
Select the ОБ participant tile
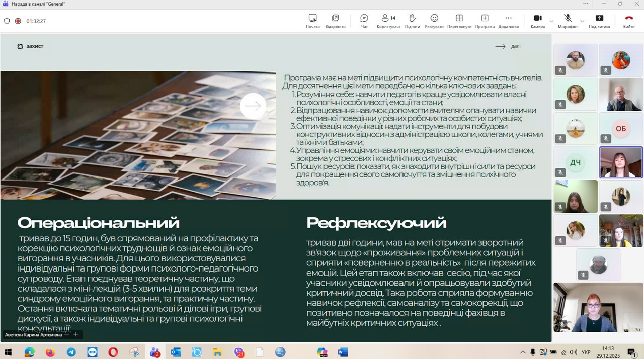point(621,128)
